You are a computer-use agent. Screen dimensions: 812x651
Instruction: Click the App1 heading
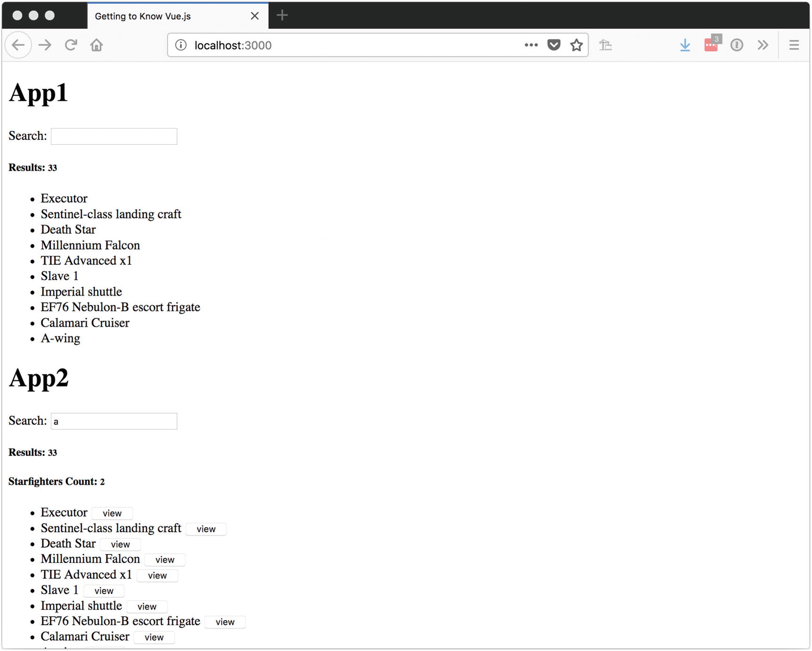pos(39,93)
